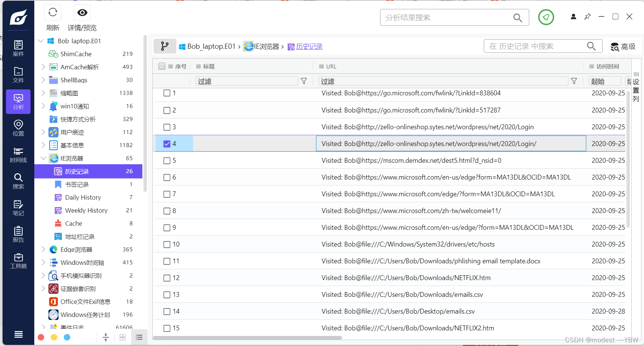Toggle the select-all checkbox in table header
This screenshot has width=644, height=346.
pyautogui.click(x=162, y=66)
